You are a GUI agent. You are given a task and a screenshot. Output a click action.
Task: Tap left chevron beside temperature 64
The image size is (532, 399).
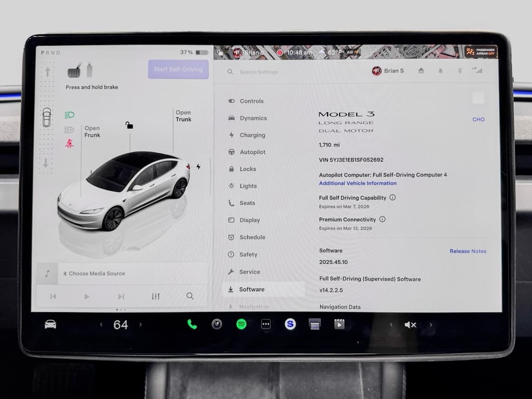point(102,324)
